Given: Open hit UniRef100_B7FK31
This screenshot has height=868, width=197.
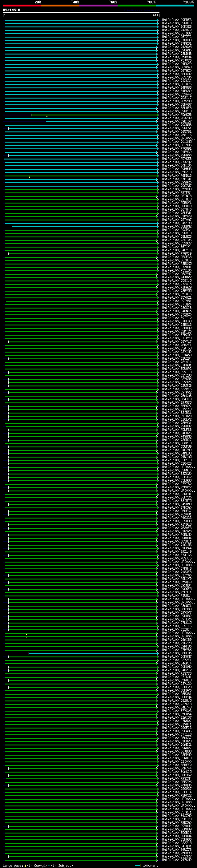Looking at the screenshot, I should coord(176,43).
